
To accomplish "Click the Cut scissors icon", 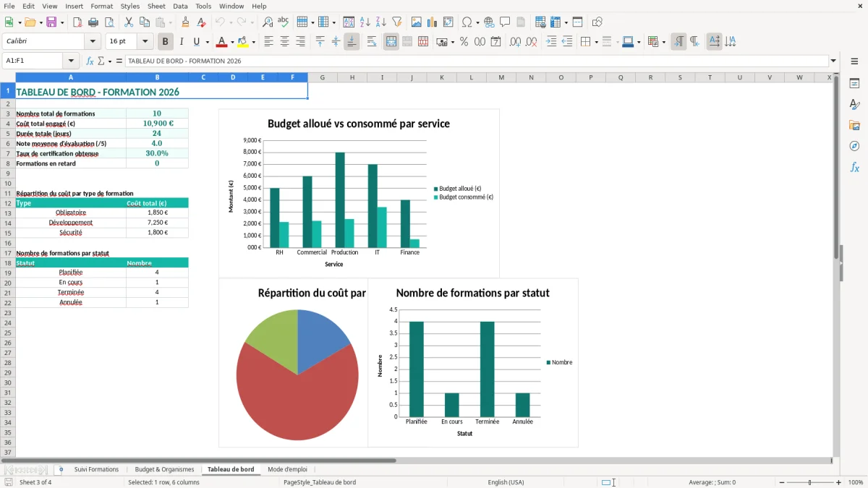I will pyautogui.click(x=129, y=22).
